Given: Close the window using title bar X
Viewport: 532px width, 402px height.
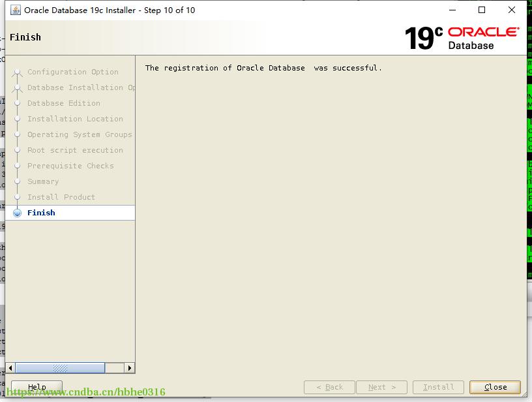Looking at the screenshot, I should (x=512, y=10).
